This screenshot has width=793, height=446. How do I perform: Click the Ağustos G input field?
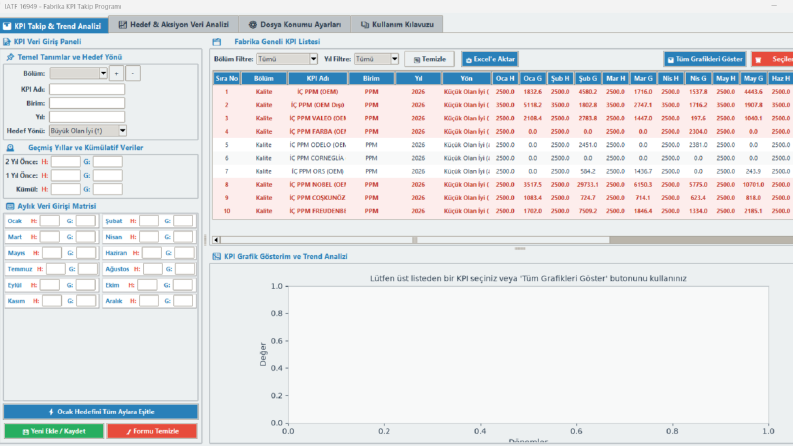(x=185, y=269)
